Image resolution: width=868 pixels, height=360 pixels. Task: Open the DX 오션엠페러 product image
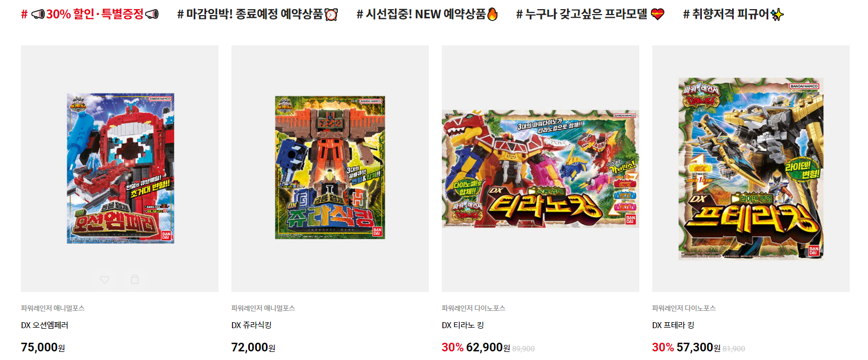click(x=120, y=168)
